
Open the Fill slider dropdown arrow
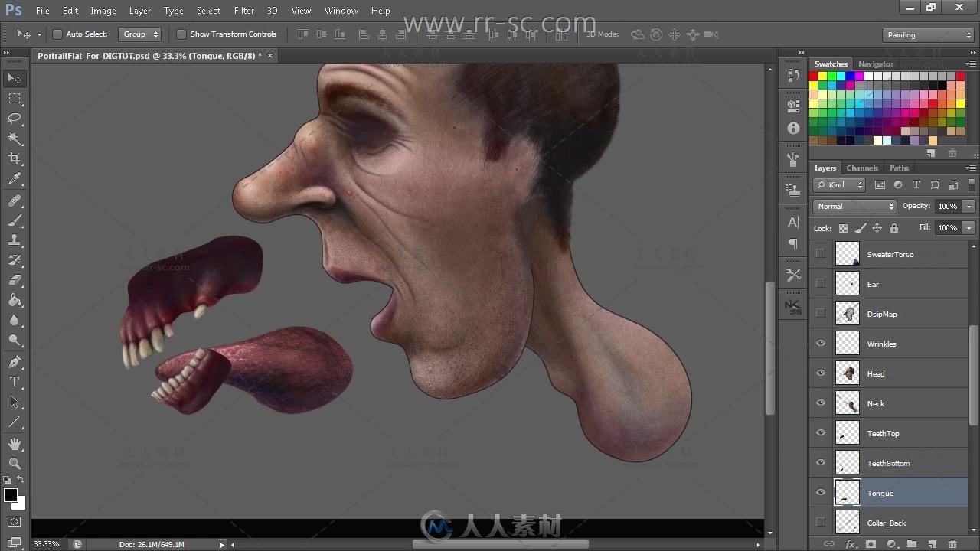(969, 228)
